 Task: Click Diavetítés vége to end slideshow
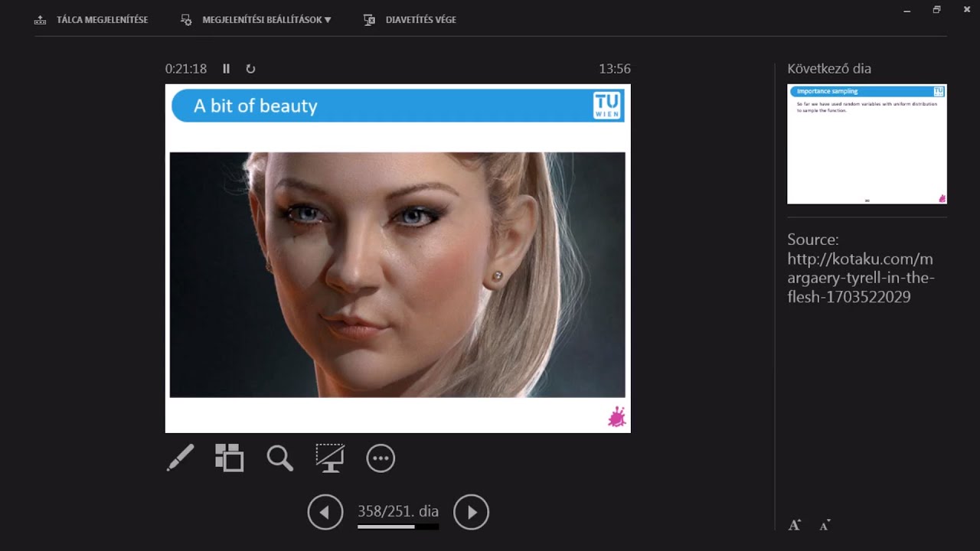click(x=410, y=20)
